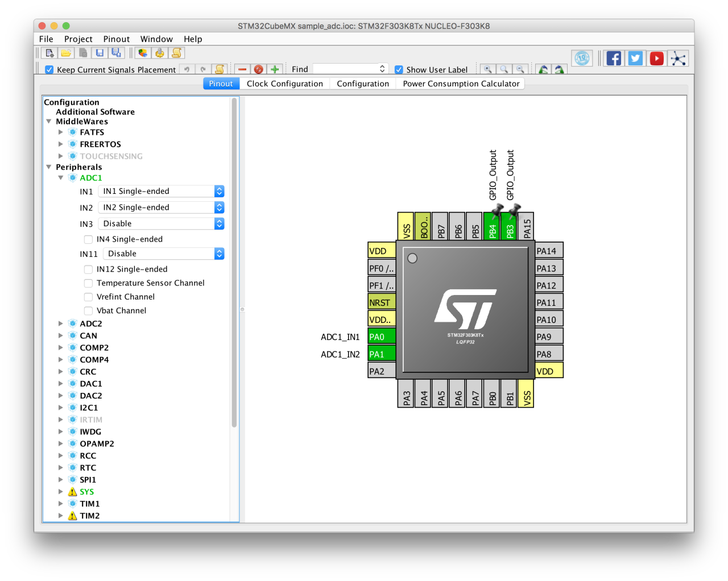
Task: Generate code with the gear icon
Action: click(160, 53)
